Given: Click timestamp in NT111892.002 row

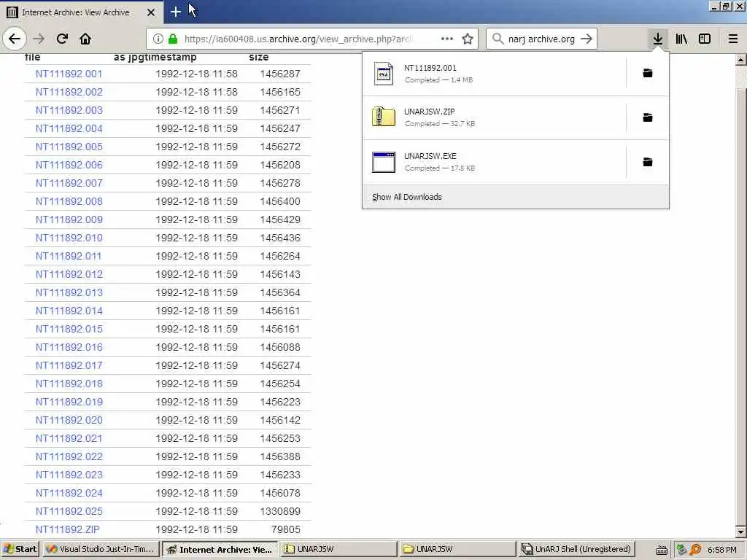Looking at the screenshot, I should (196, 92).
